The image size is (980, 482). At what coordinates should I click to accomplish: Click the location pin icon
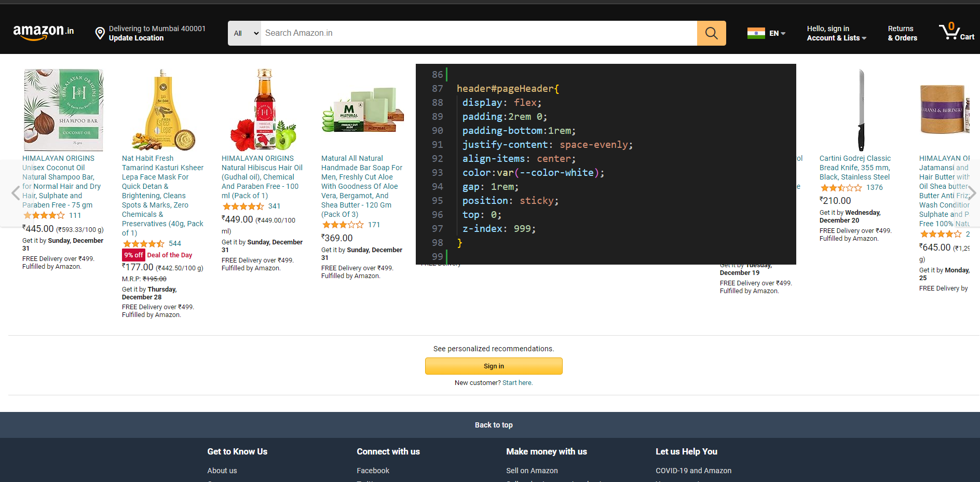pos(100,33)
